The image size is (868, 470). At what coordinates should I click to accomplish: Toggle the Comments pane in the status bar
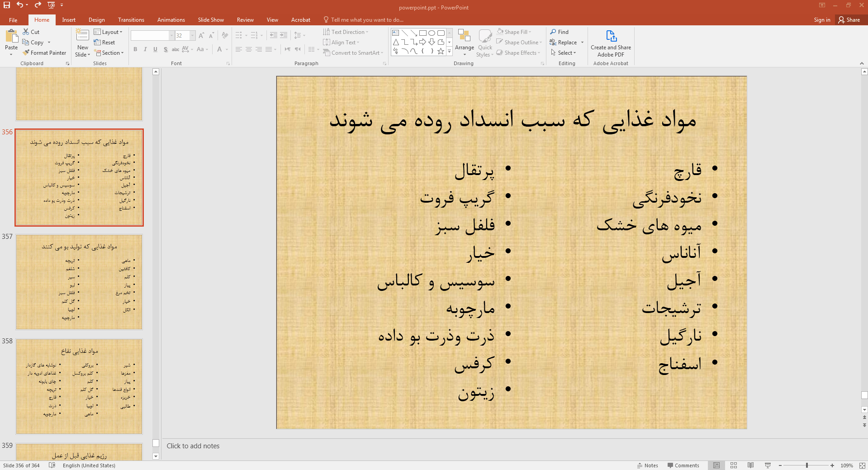coord(683,465)
